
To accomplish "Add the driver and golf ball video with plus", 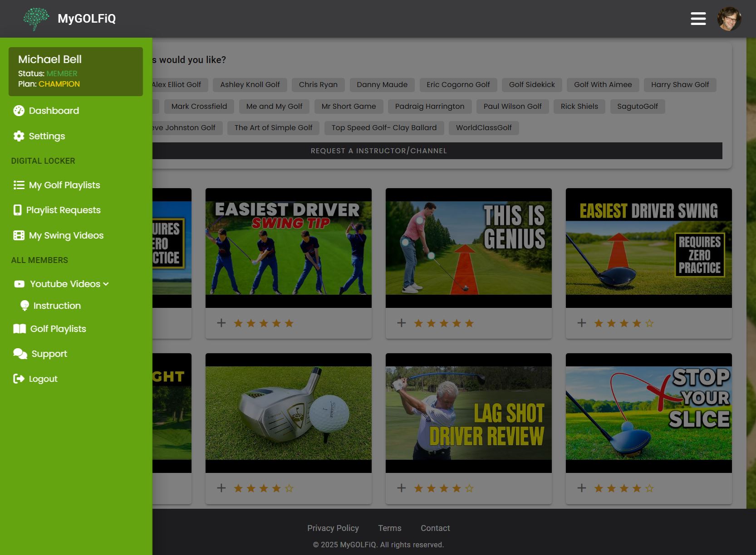I will [x=221, y=488].
